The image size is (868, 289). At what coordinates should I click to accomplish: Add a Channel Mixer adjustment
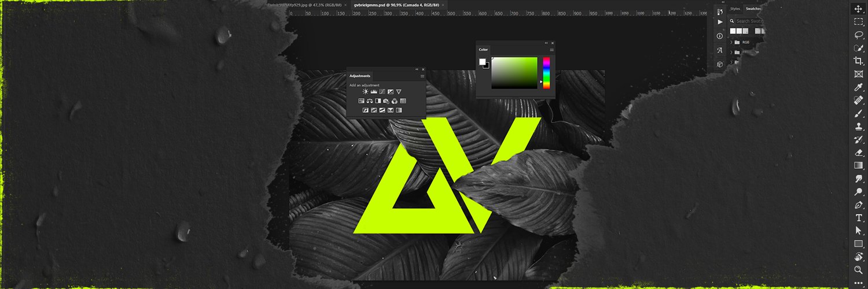(x=394, y=101)
